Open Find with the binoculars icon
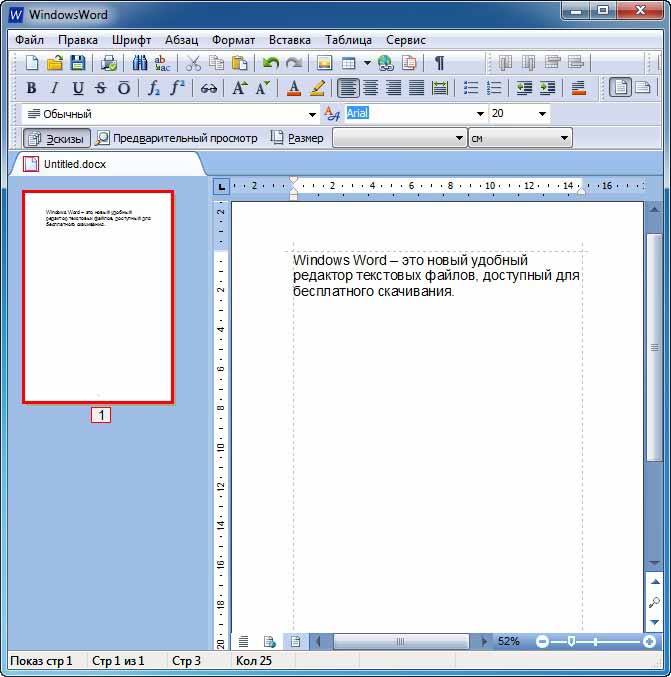This screenshot has height=677, width=671. pyautogui.click(x=139, y=63)
